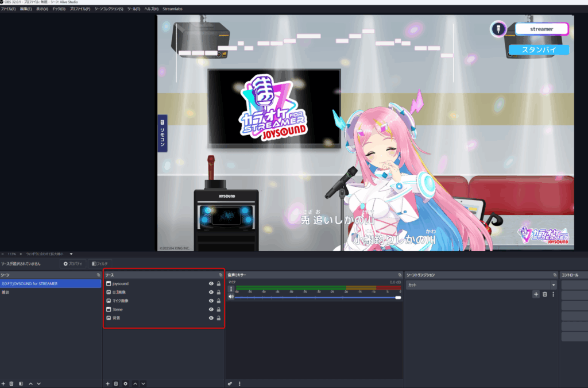Move source down with chevron arrow

point(144,383)
